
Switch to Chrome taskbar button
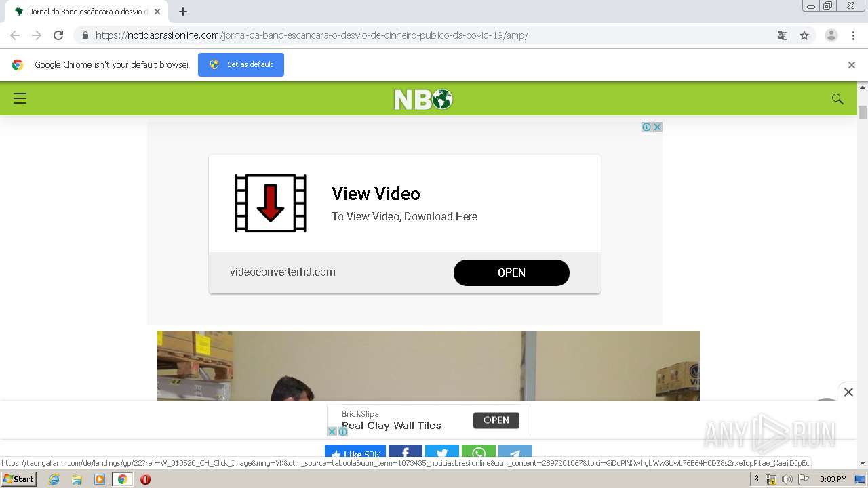123,479
